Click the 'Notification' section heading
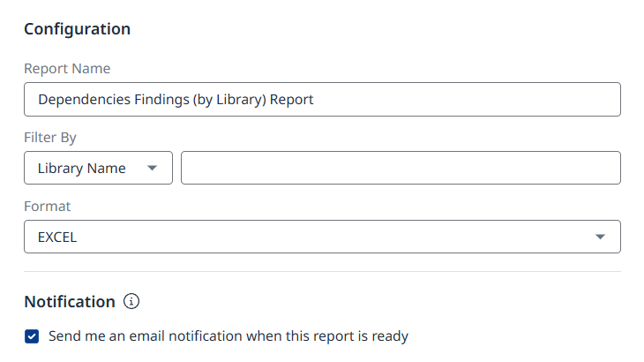 [69, 302]
